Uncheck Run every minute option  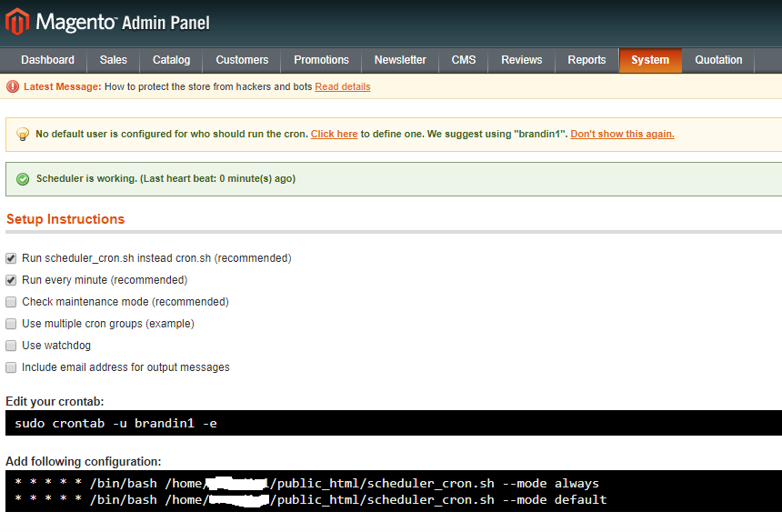[11, 280]
